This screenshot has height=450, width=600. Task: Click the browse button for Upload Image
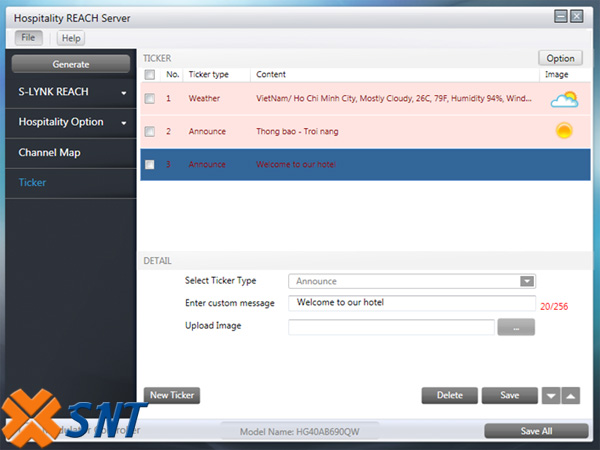pos(516,327)
